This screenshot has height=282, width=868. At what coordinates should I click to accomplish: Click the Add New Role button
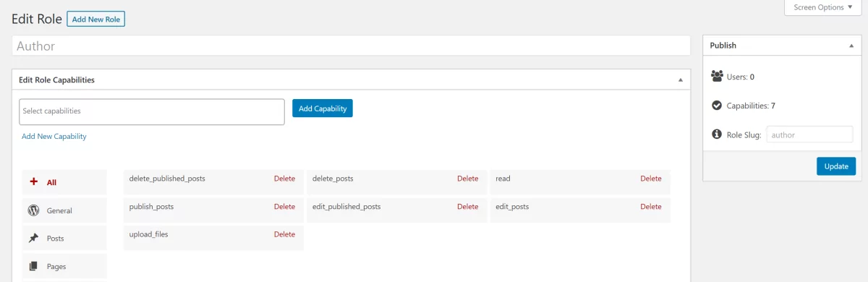[x=96, y=19]
